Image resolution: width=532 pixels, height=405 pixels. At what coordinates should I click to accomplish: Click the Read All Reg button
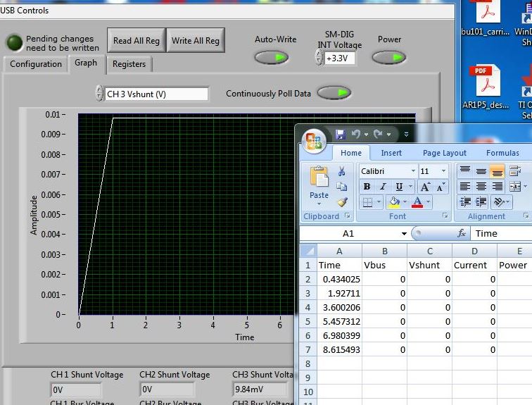[137, 40]
